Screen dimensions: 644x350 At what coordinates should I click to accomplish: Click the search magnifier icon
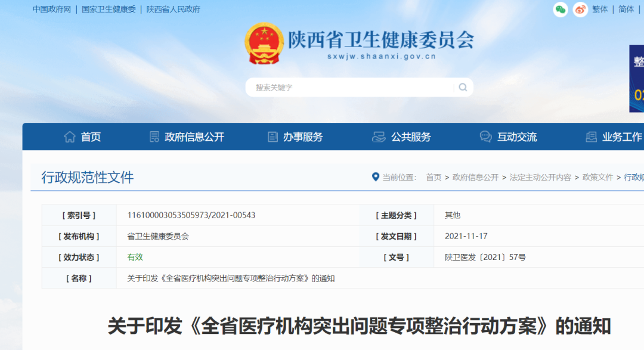[463, 88]
